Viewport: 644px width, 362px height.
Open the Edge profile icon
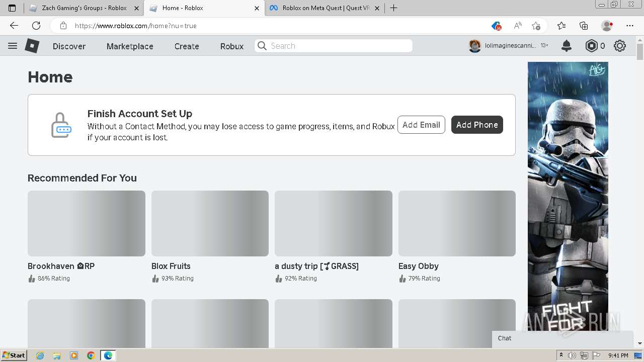pyautogui.click(x=607, y=26)
